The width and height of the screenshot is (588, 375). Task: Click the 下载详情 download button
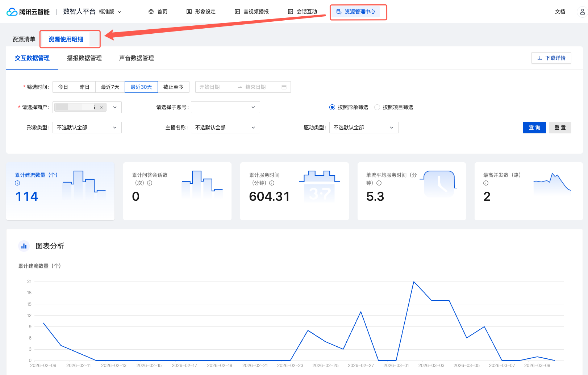click(x=551, y=58)
